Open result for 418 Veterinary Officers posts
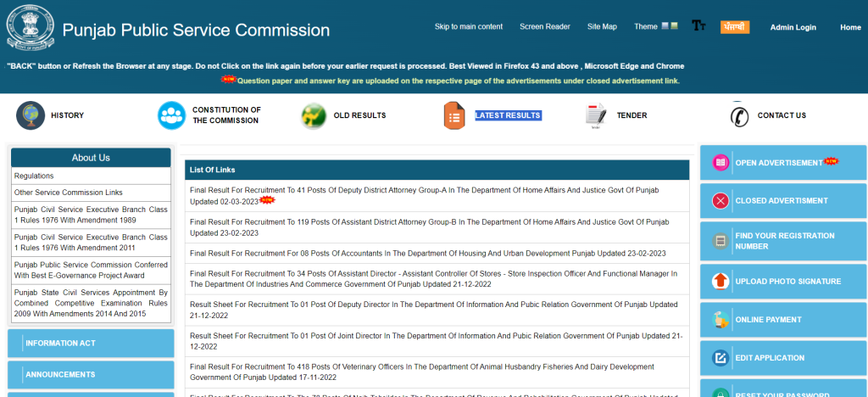The image size is (868, 397). (437, 372)
